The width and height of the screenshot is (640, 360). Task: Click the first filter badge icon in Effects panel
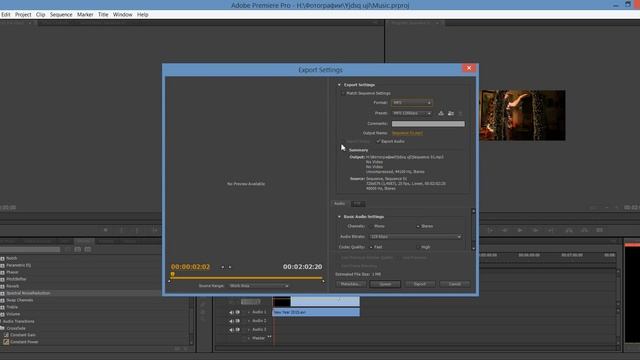pyautogui.click(x=78, y=249)
